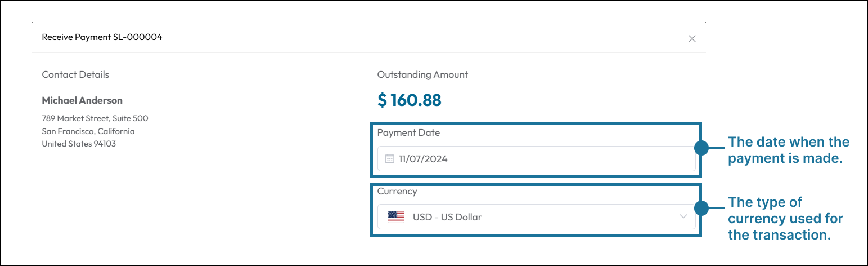
Task: Click the United States 94103 line
Action: (x=79, y=144)
